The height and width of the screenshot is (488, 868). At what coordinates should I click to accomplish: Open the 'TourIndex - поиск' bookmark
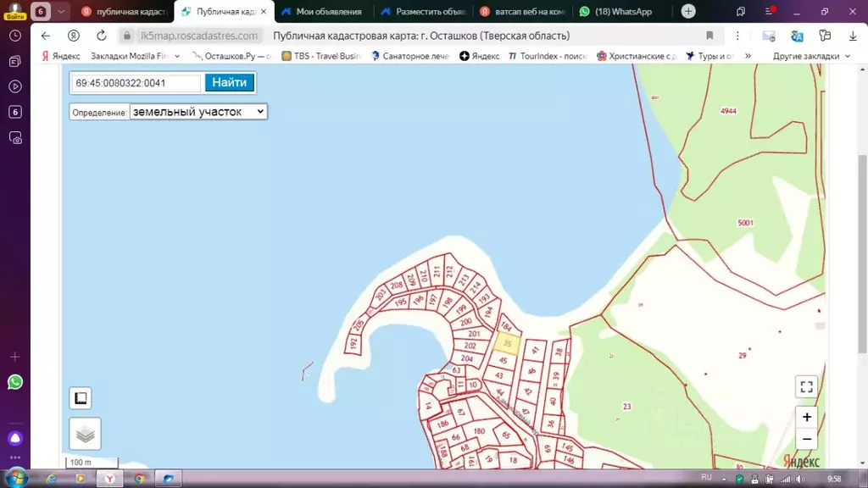547,56
